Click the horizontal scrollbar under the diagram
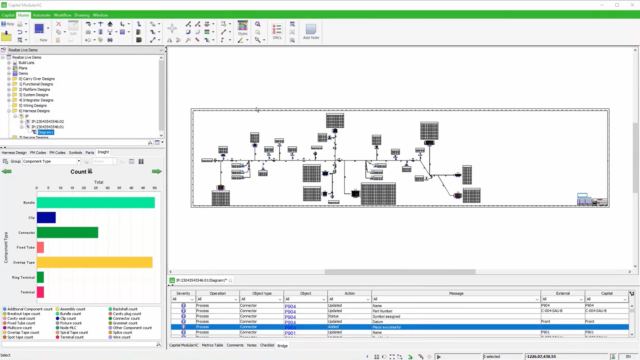 point(400,272)
